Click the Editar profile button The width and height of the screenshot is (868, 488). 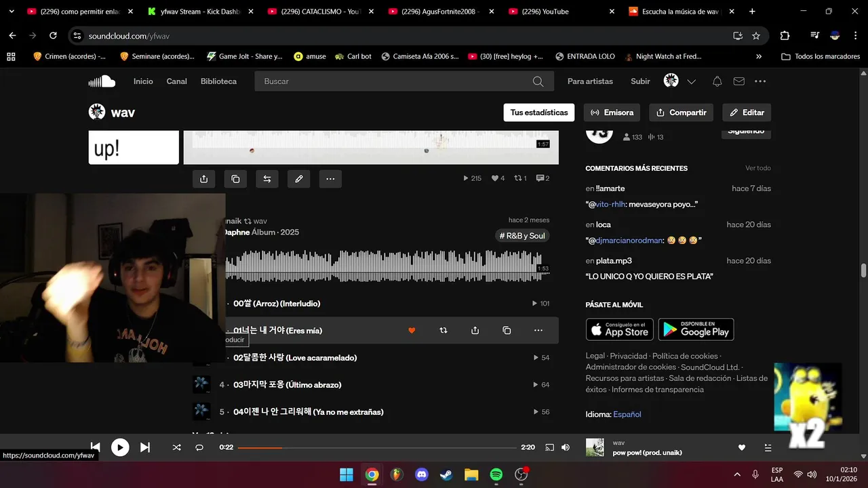(x=747, y=113)
